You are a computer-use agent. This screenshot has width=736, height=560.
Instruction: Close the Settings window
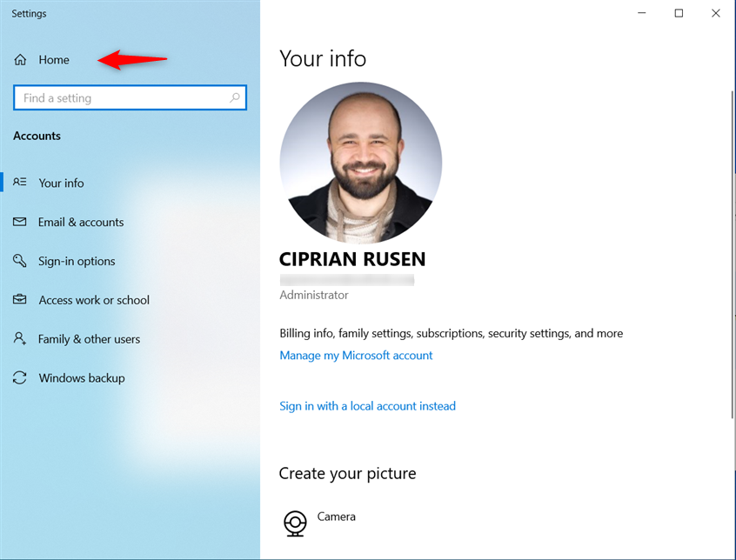pyautogui.click(x=716, y=13)
